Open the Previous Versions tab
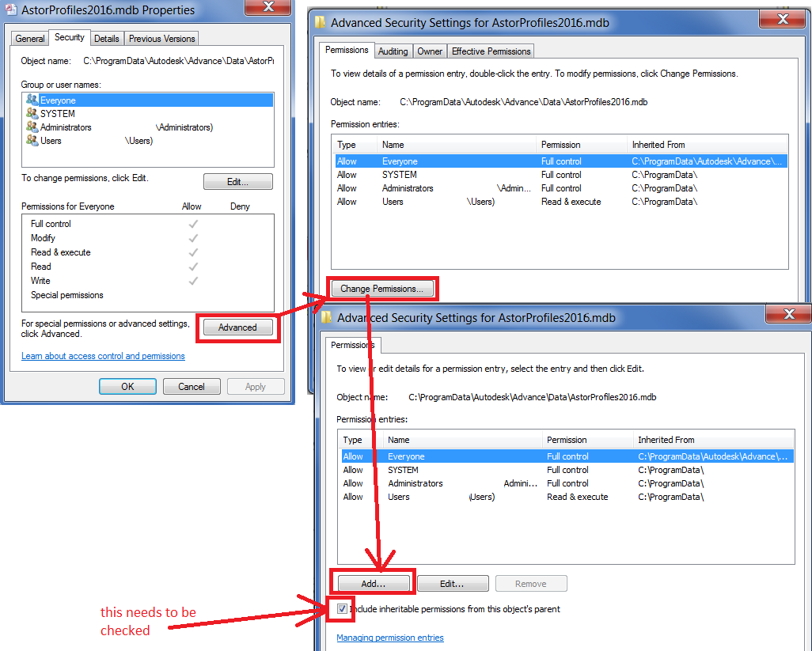Image resolution: width=812 pixels, height=651 pixels. [x=161, y=38]
